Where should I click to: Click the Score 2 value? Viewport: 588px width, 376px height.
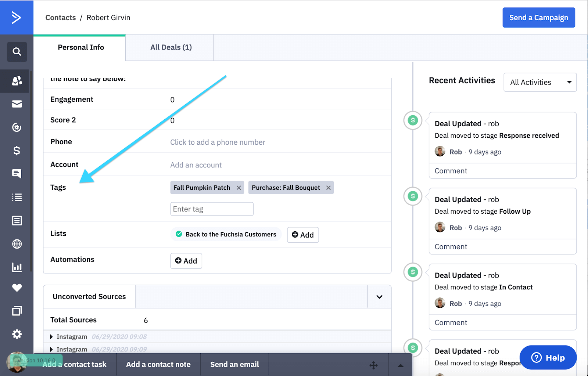click(x=172, y=120)
